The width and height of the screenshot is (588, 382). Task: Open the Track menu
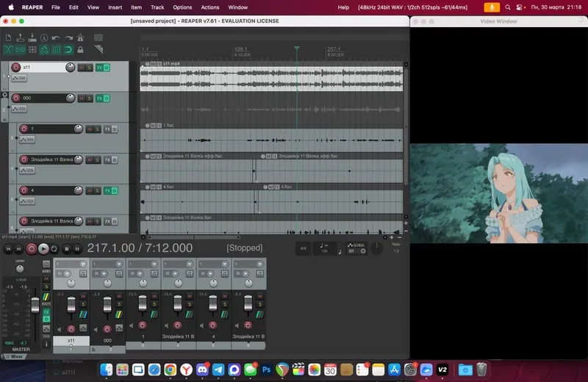(157, 7)
